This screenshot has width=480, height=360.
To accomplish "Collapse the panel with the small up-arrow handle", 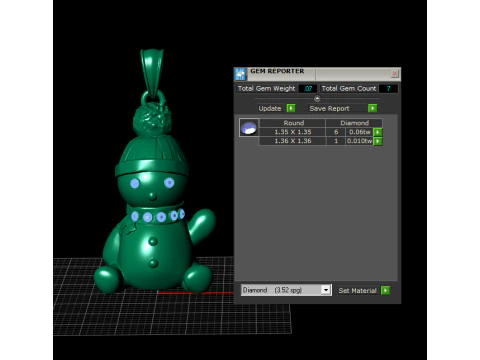I will 317,98.
